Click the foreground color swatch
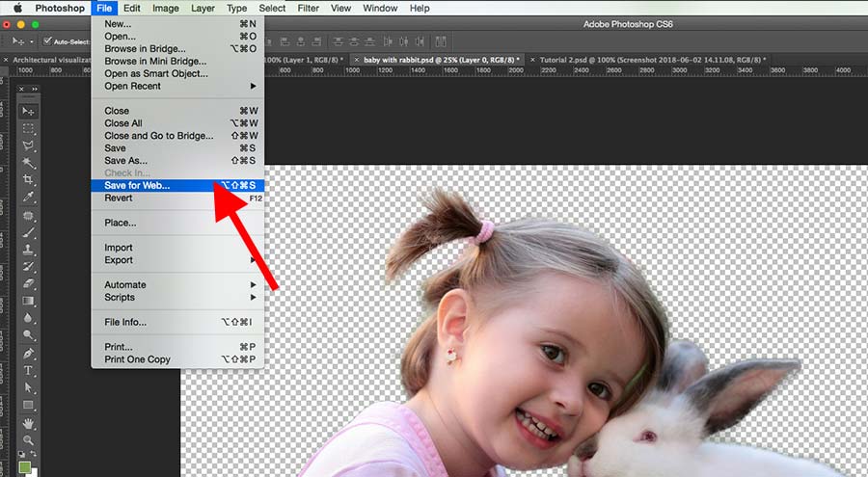The width and height of the screenshot is (868, 477). tap(25, 466)
